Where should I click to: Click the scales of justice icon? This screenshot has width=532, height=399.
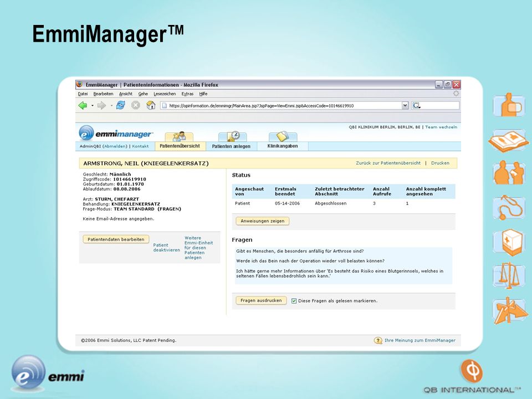509,275
